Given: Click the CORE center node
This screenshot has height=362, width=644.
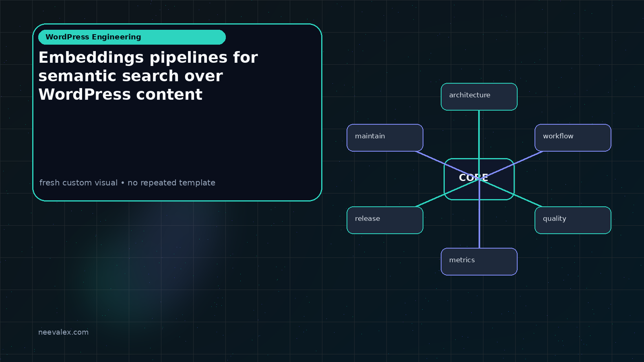Looking at the screenshot, I should [479, 179].
